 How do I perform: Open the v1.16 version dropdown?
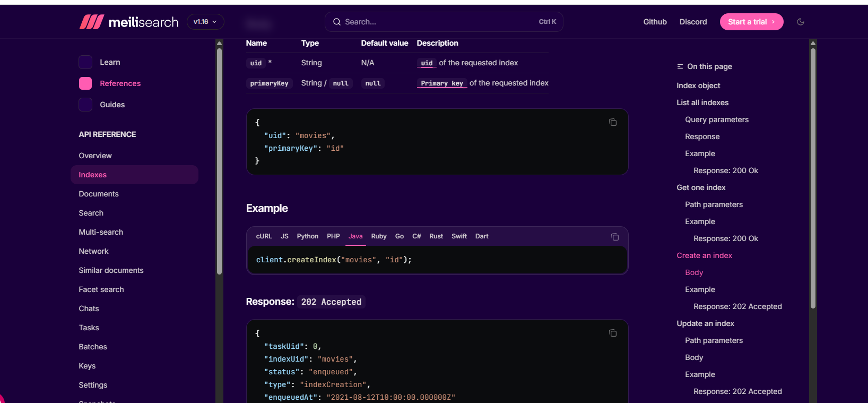[x=205, y=22]
